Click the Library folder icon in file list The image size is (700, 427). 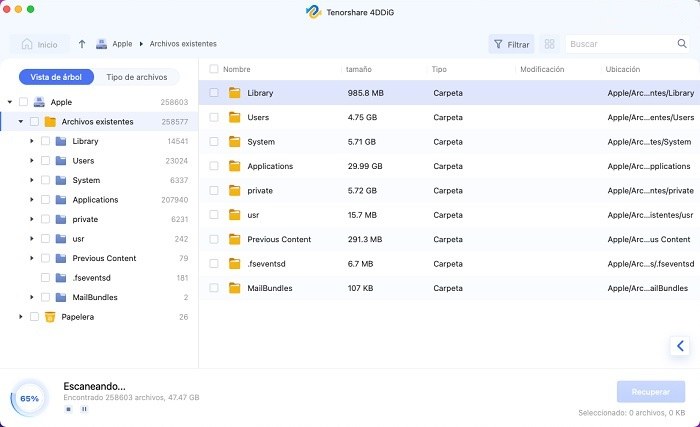[234, 92]
